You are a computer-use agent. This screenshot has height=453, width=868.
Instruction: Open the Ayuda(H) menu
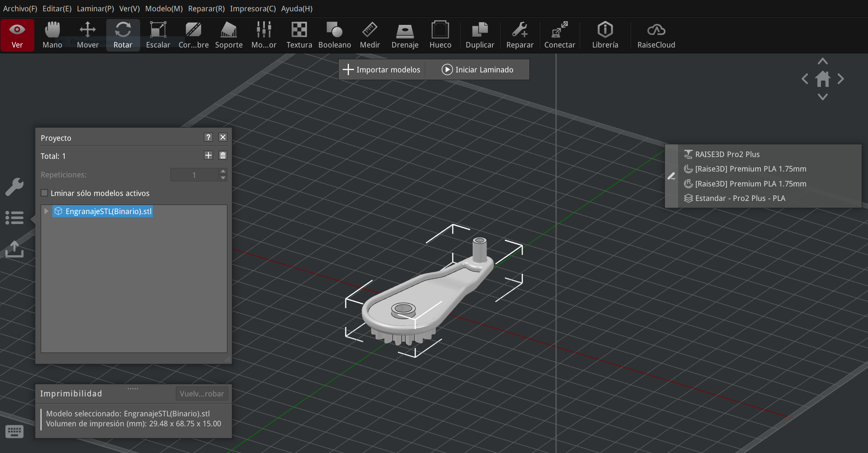coord(297,9)
